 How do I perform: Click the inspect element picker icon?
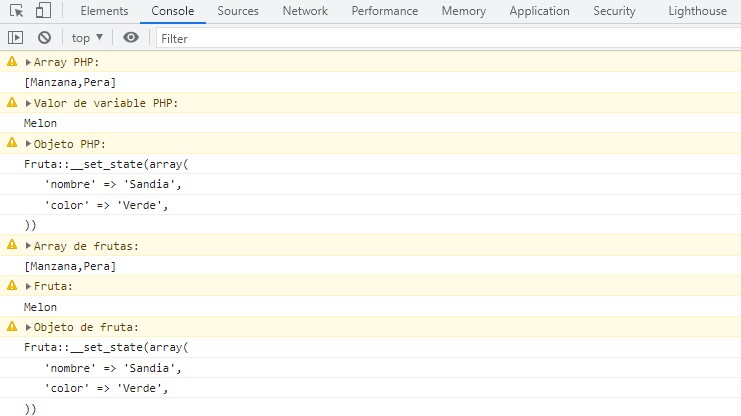[16, 11]
